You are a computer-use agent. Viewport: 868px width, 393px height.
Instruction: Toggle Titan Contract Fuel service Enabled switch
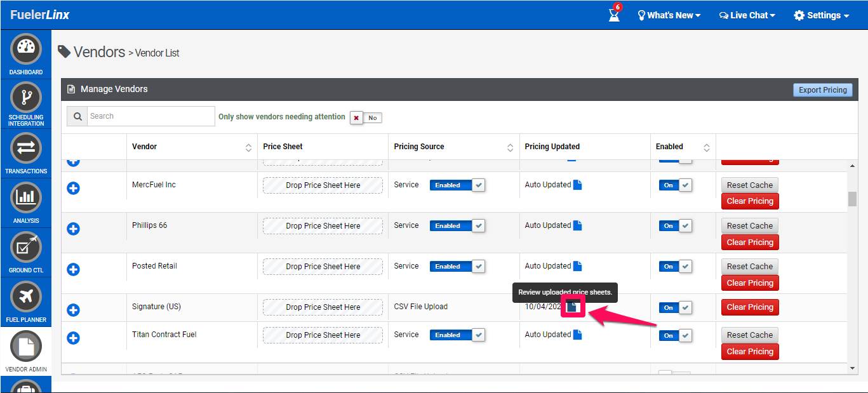[x=457, y=335]
